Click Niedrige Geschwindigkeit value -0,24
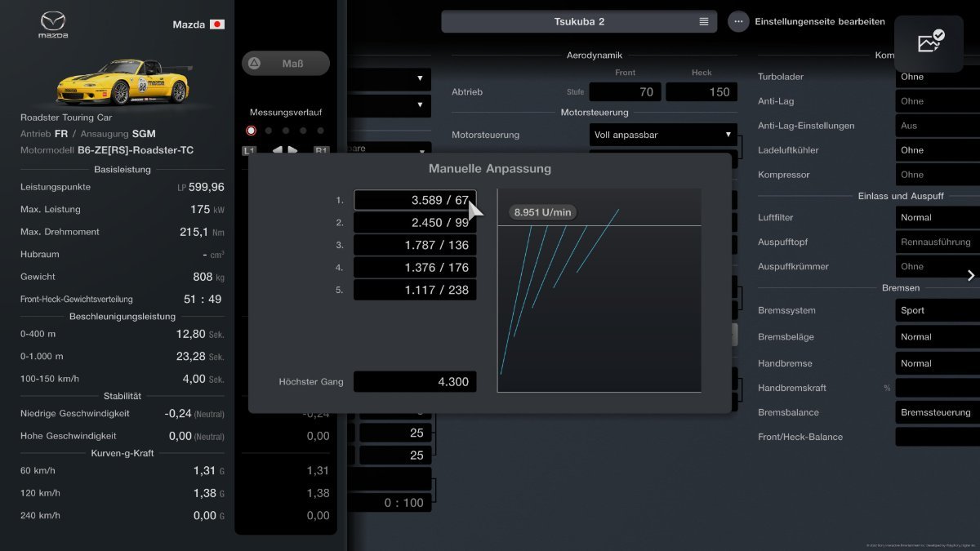 [x=178, y=413]
